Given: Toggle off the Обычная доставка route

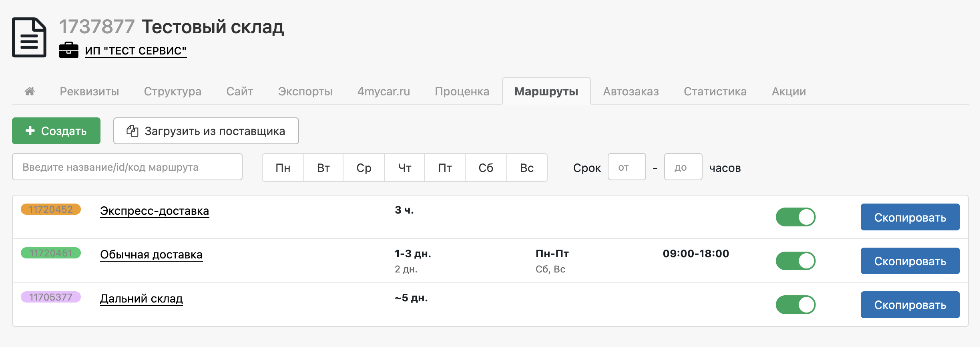Looking at the screenshot, I should point(795,261).
